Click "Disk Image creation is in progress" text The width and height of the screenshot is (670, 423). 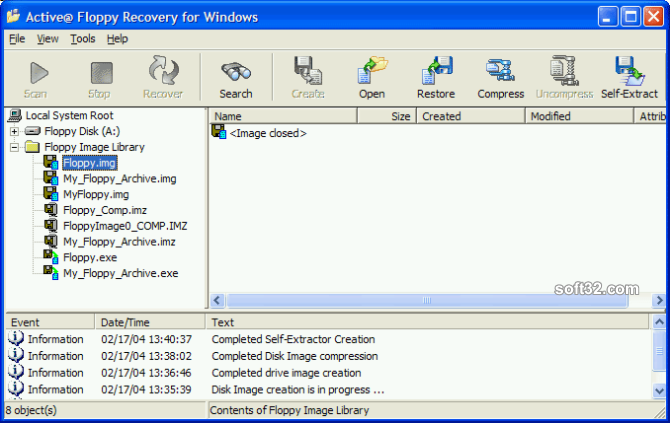(291, 390)
